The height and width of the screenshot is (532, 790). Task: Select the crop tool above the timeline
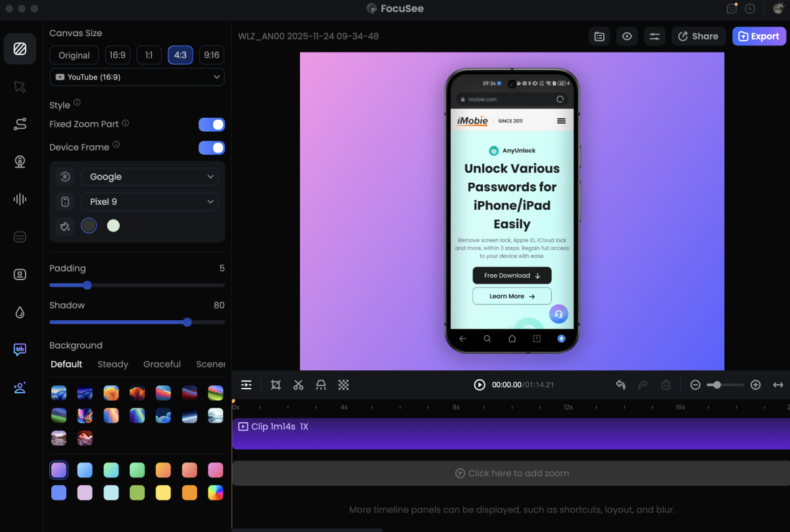(276, 385)
